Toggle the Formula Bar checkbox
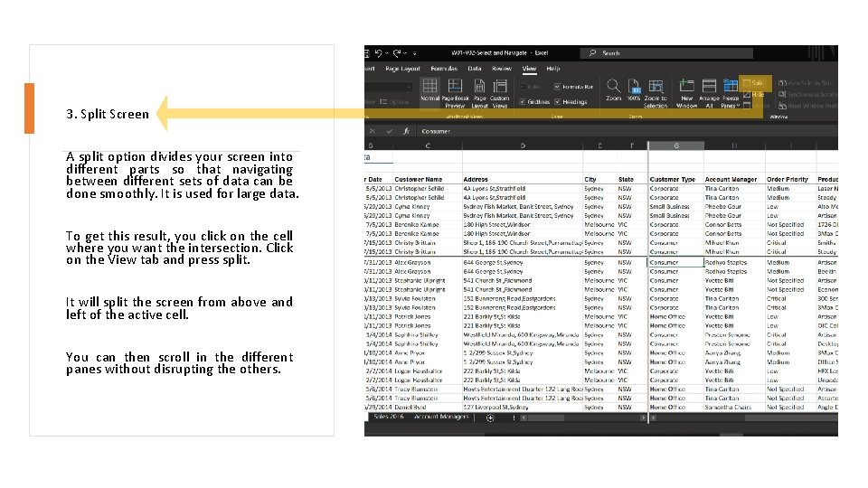The width and height of the screenshot is (868, 488). click(x=573, y=87)
